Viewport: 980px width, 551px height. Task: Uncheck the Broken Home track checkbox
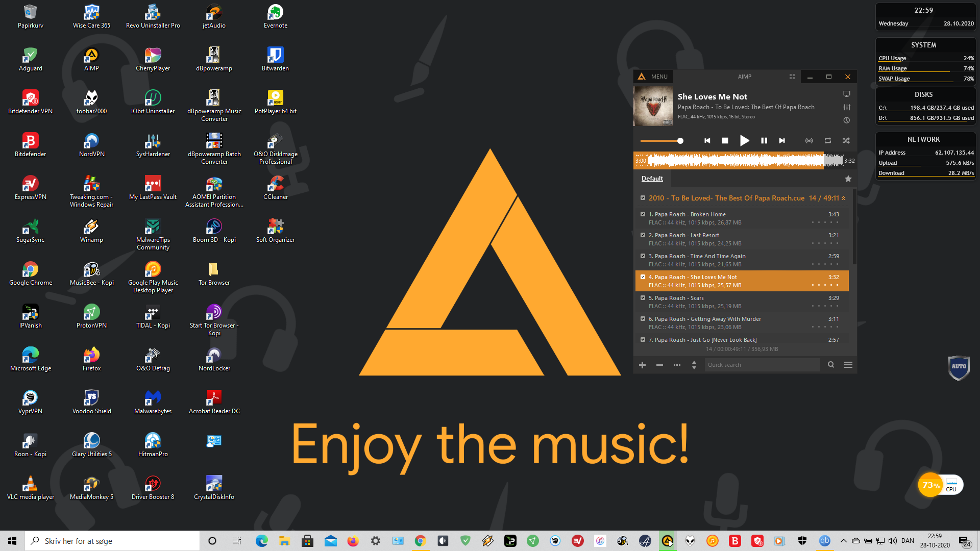tap(643, 214)
